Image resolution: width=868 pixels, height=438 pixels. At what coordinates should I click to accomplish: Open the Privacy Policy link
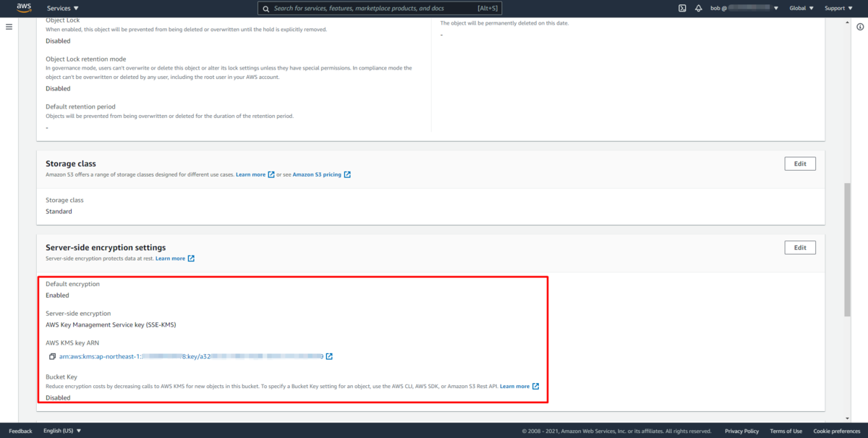(x=741, y=431)
